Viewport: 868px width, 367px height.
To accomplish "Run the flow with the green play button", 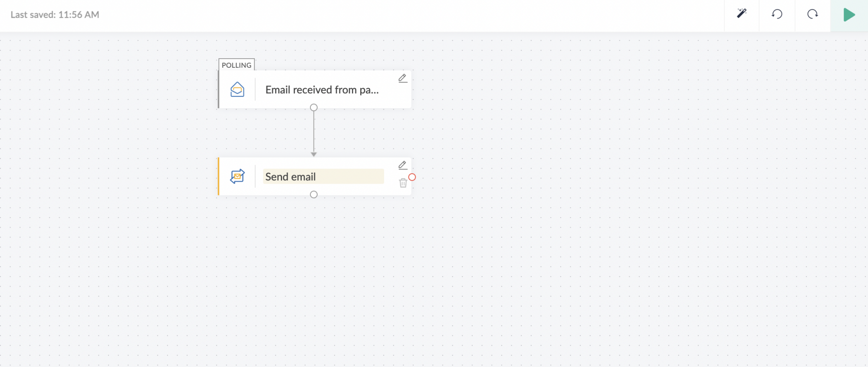I will (849, 15).
